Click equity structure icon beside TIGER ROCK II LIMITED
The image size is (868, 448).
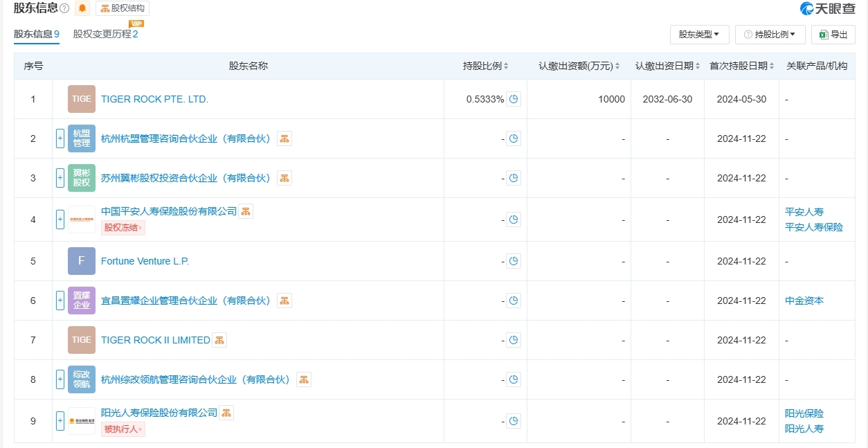[219, 340]
